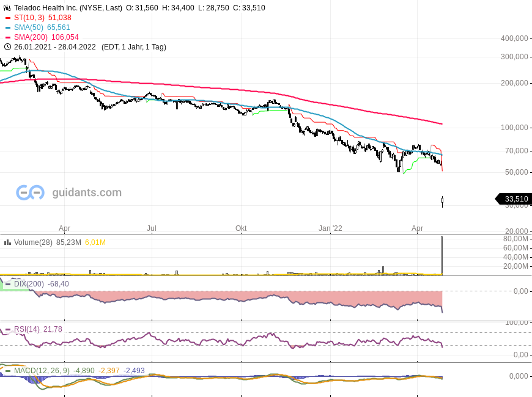
Task: Select the SMA(50) indicator label
Action: click(x=29, y=27)
